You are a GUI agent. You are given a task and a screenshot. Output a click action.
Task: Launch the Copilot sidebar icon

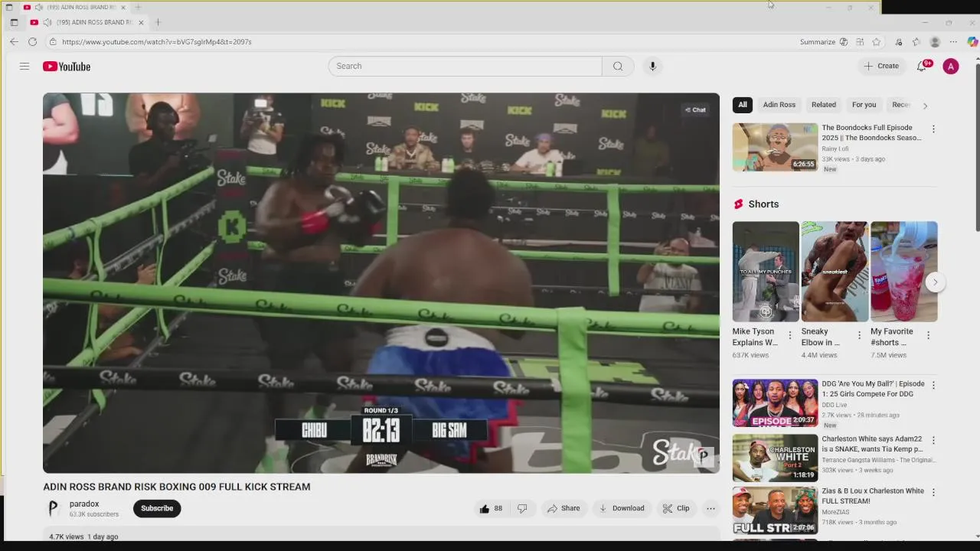click(x=972, y=42)
